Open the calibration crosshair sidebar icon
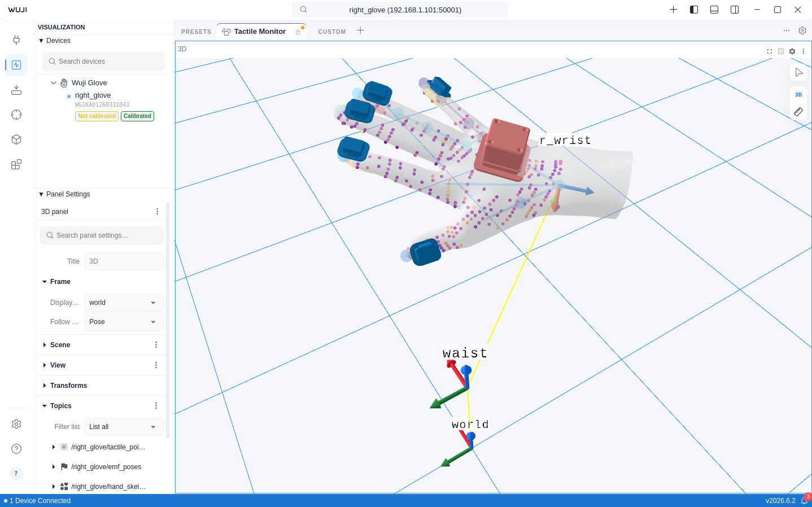Image resolution: width=812 pixels, height=507 pixels. coord(16,115)
